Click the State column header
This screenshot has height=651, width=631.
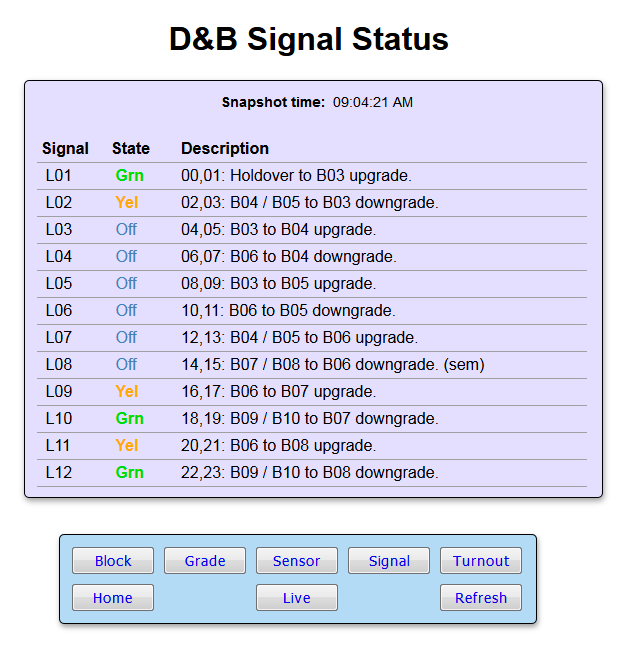click(x=131, y=149)
